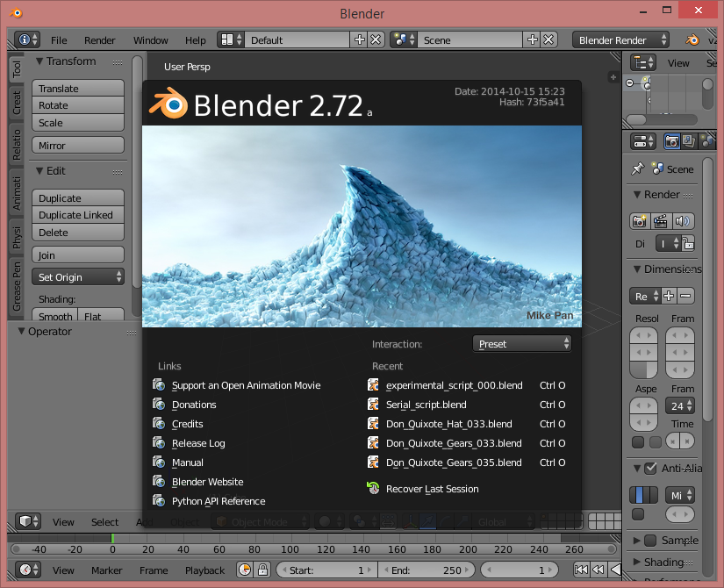Click the Translate button
Screen dimensions: 724x588
(78, 89)
